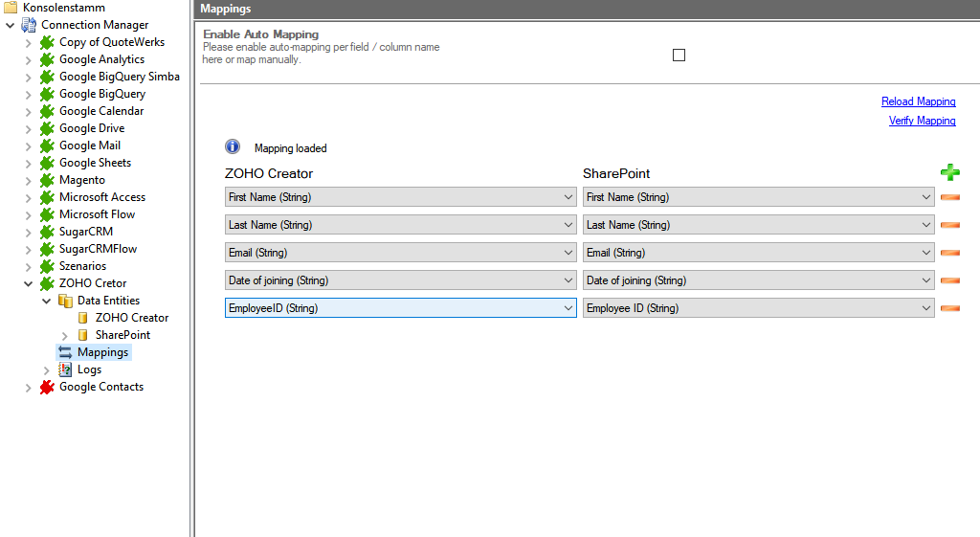Click the Verify Mapping link

click(922, 121)
